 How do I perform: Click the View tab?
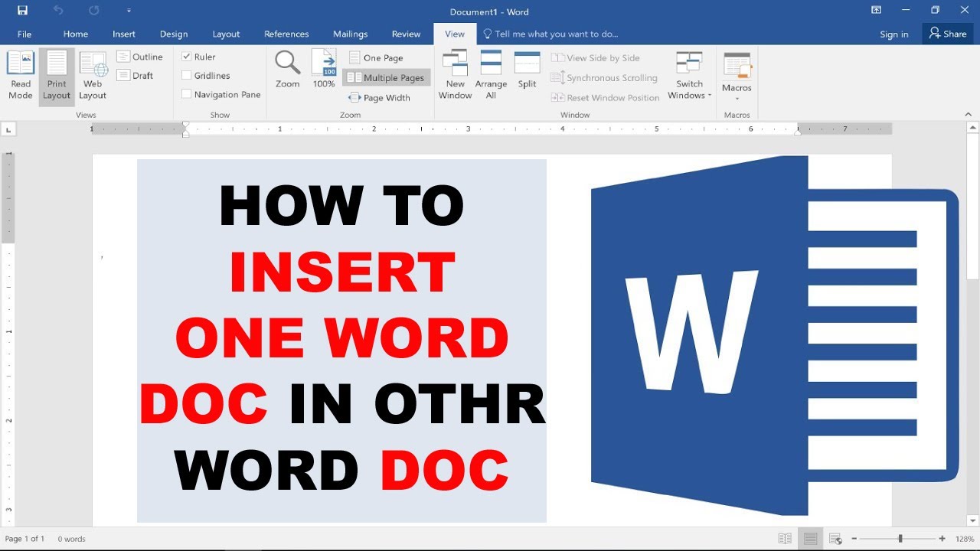[x=455, y=34]
